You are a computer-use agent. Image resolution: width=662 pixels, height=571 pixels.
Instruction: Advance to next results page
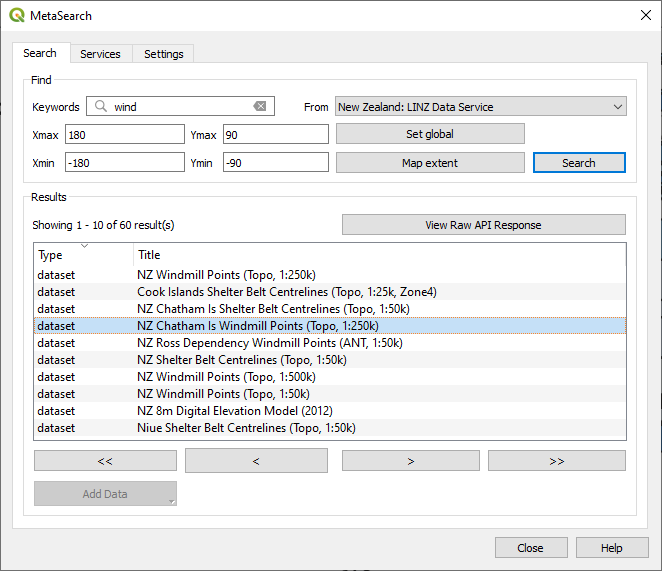coord(410,461)
